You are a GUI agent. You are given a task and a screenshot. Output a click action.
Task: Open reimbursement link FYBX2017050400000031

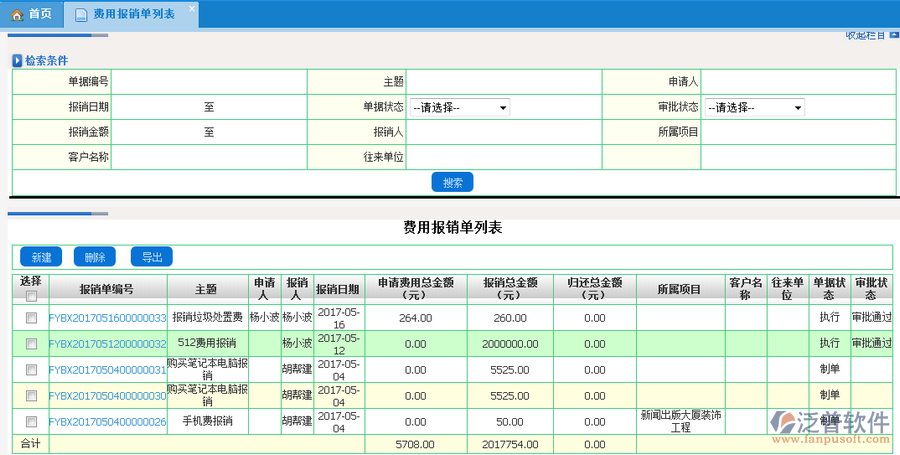click(107, 370)
